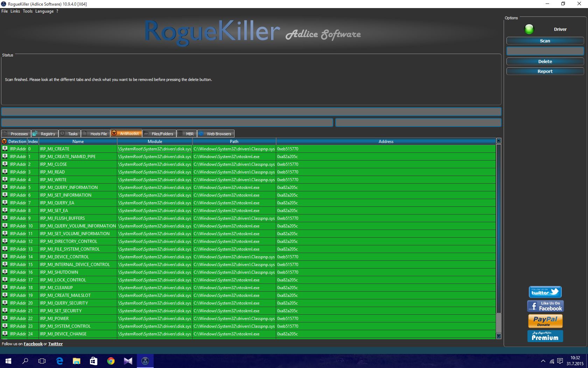Viewport: 588px width, 368px height.
Task: Click driver icon on IRP_MJ_READ row
Action: (5, 172)
